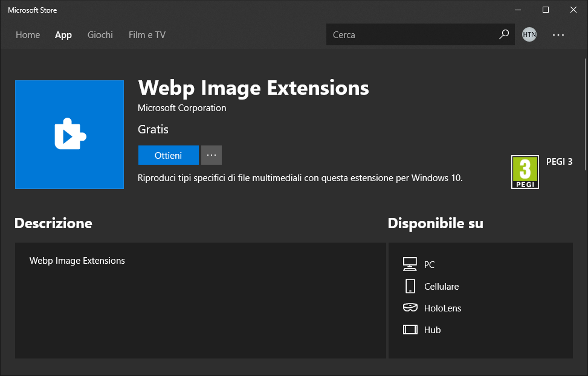Select the Cellulare device icon
The height and width of the screenshot is (376, 588).
point(411,286)
